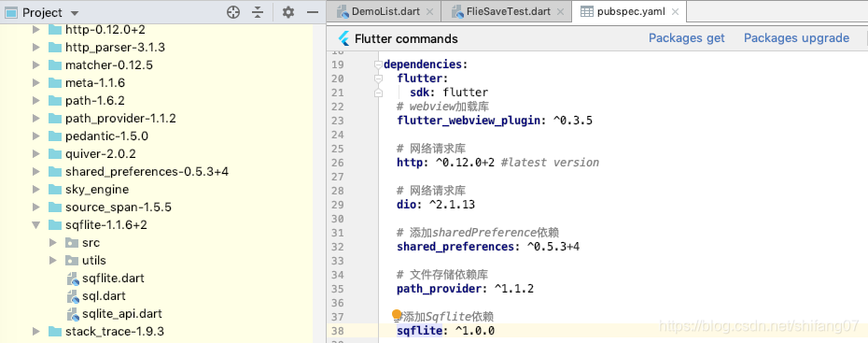The height and width of the screenshot is (343, 868).
Task: Expand the path-1.6.2 folder
Action: (x=36, y=100)
